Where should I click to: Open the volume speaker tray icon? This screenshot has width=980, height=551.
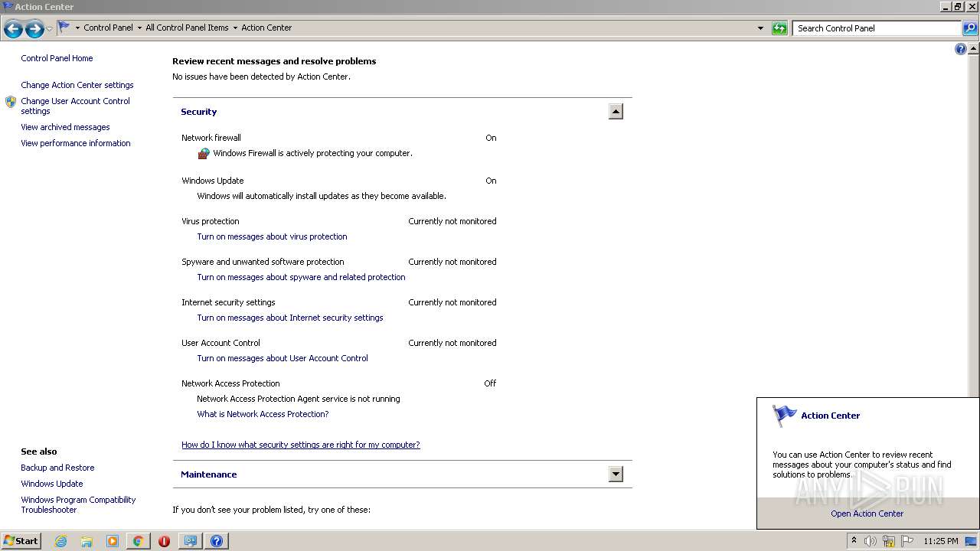[871, 541]
